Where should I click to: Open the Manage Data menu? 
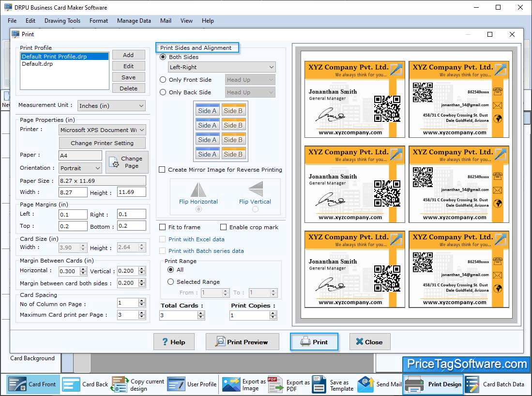click(x=134, y=21)
